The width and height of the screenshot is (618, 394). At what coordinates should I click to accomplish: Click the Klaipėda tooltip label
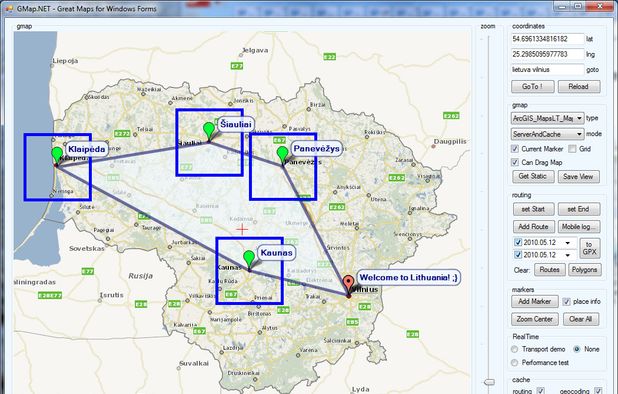point(87,149)
